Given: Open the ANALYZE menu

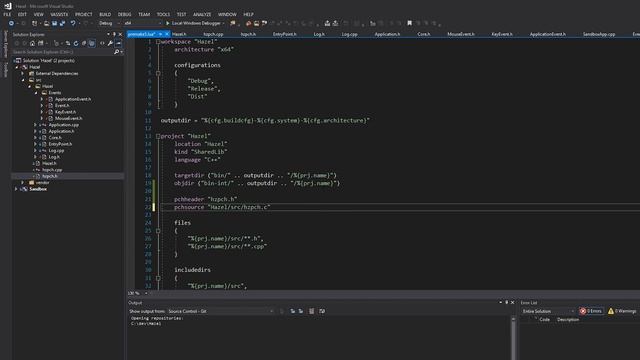Looking at the screenshot, I should tap(202, 14).
